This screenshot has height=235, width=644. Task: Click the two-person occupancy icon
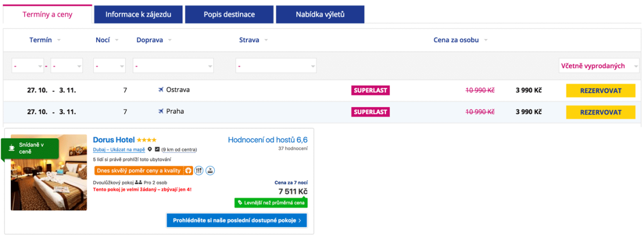point(138,183)
